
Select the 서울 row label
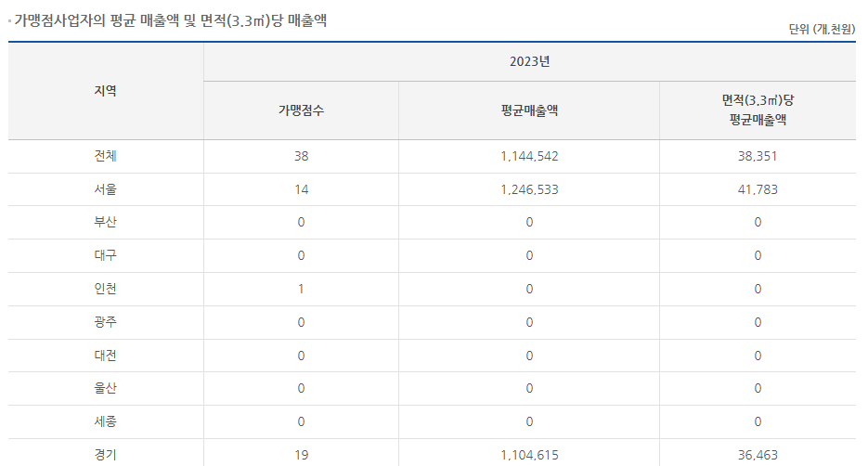(105, 189)
